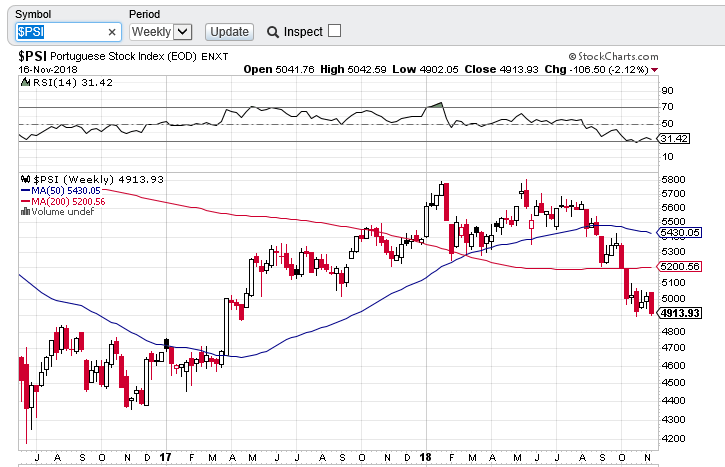Click the High 5042.59 value
The image size is (725, 467).
pyautogui.click(x=353, y=69)
